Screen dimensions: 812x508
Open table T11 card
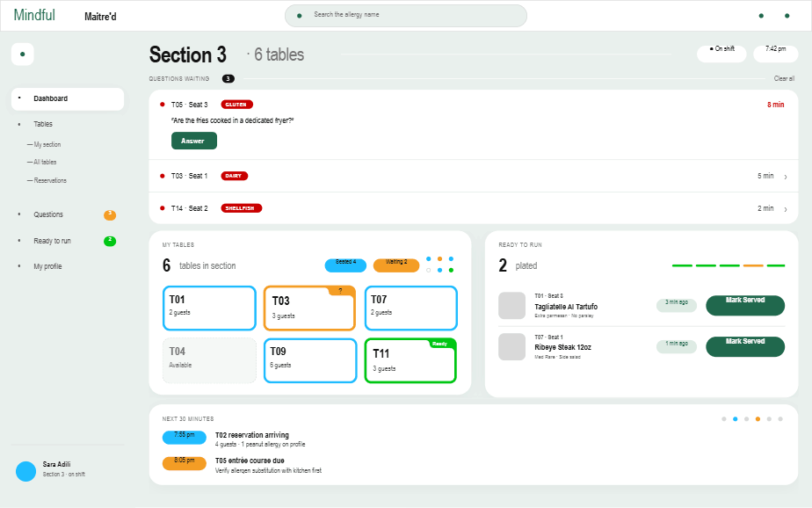(410, 360)
